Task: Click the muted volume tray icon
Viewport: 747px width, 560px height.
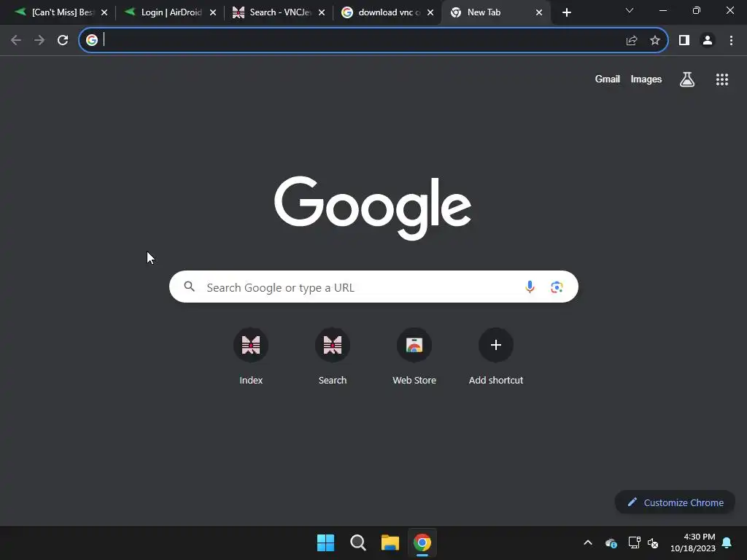Action: tap(653, 542)
